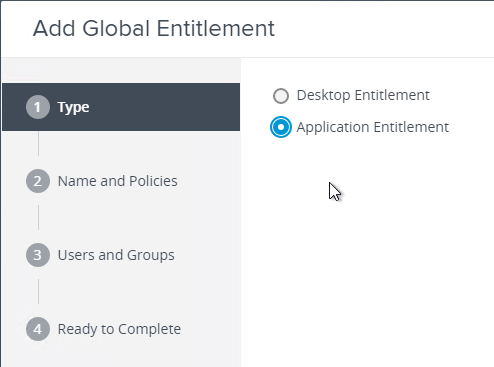
Task: Click the grey sidebar area above Type step
Action: (x=121, y=71)
